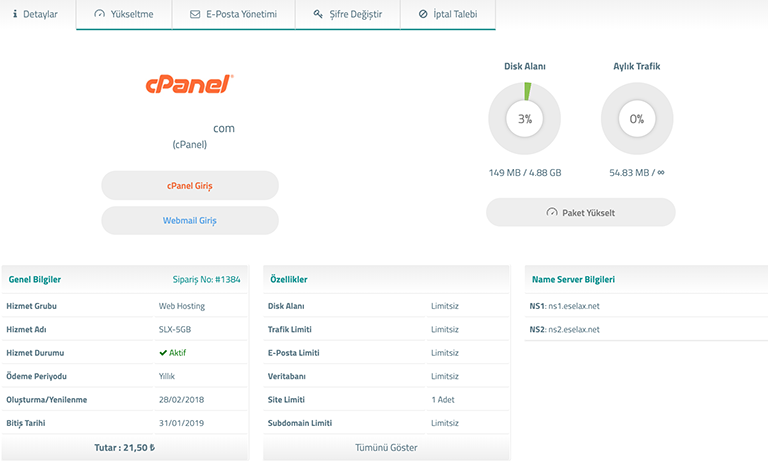Click the Tutar : 21,50 ₺ total

point(124,448)
